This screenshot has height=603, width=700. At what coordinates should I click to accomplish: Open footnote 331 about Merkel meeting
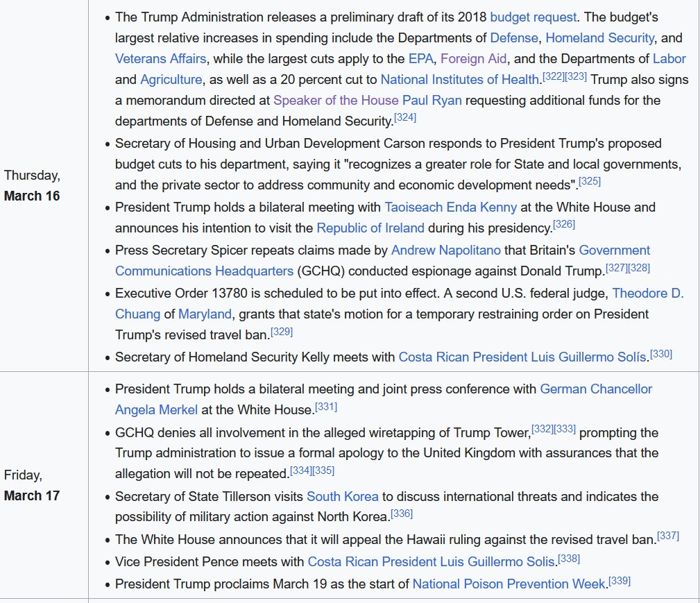(x=326, y=407)
